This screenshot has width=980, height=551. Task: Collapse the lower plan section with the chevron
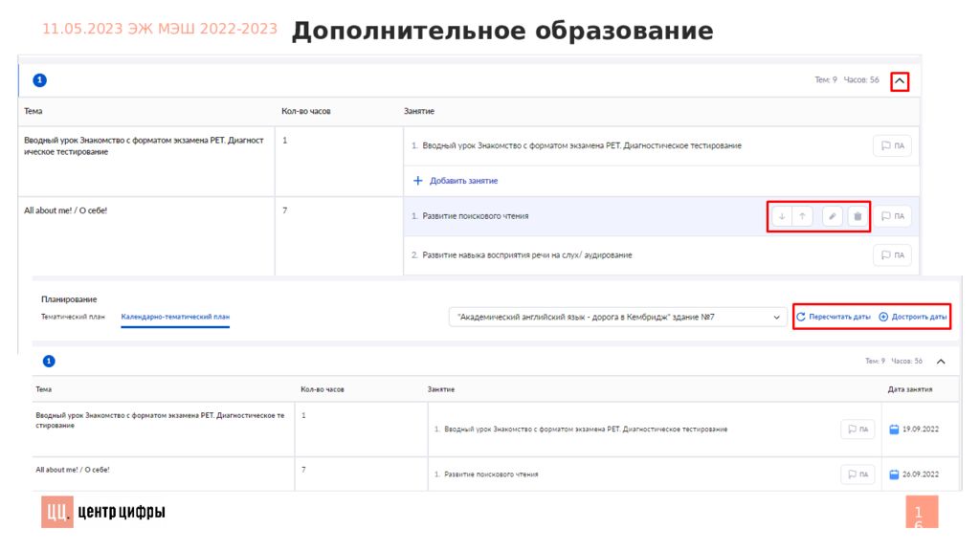coord(941,362)
